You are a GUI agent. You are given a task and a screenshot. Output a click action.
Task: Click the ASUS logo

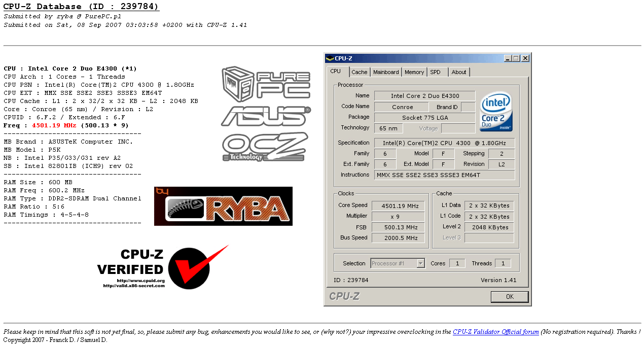[266, 116]
